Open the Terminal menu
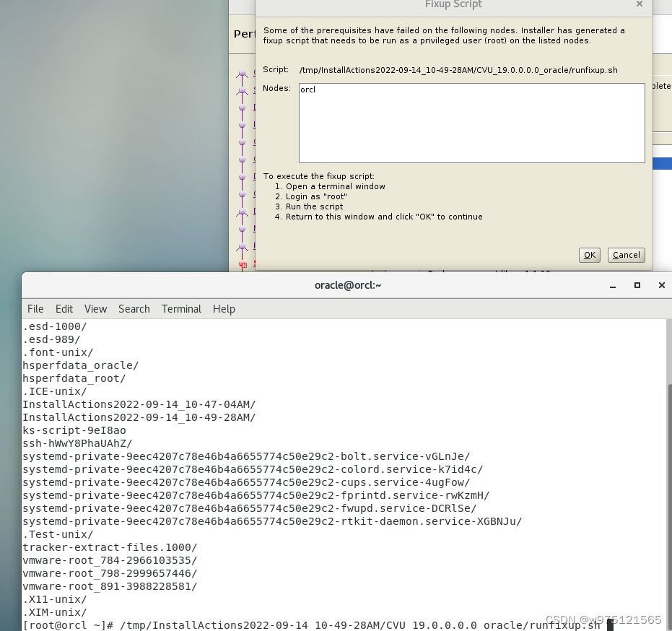672x631 pixels. [180, 308]
